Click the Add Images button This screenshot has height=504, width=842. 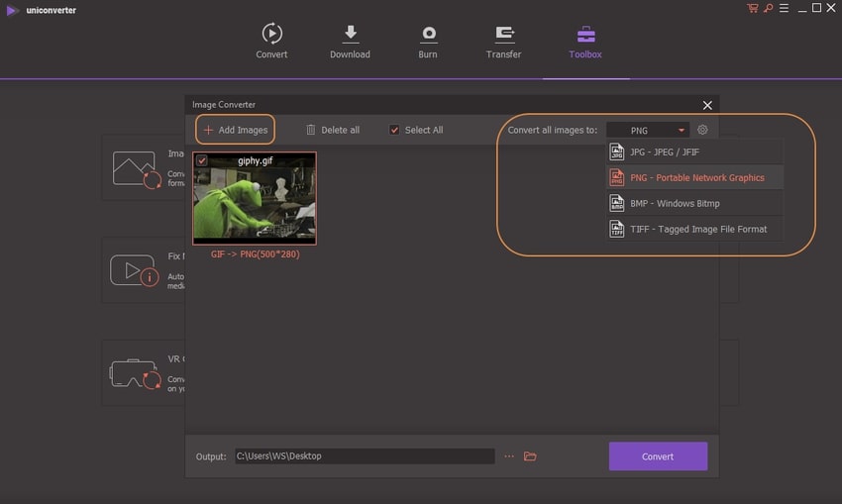coord(235,130)
